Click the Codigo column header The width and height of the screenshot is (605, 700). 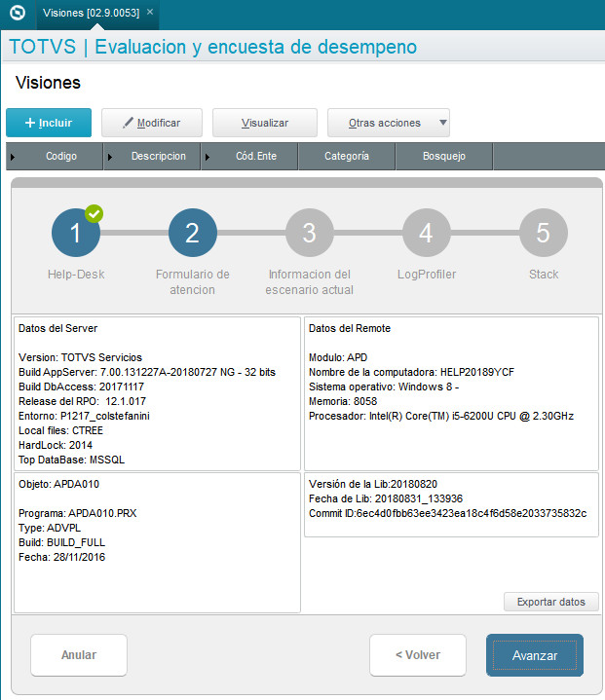[61, 156]
